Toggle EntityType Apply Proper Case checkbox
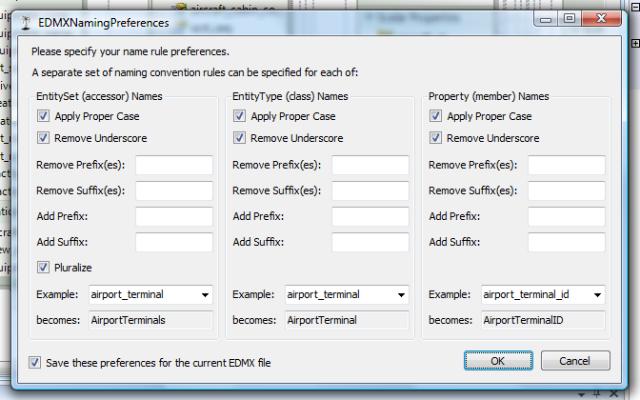 (x=239, y=116)
